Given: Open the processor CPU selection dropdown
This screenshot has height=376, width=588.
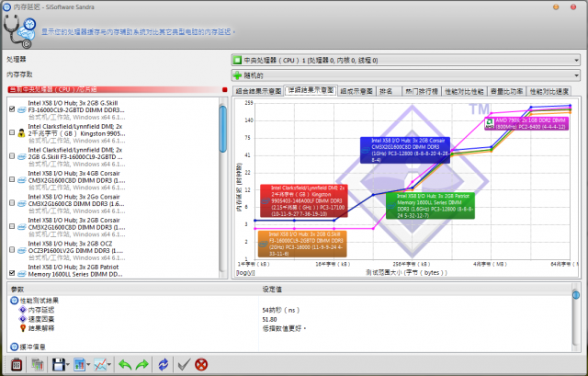Looking at the screenshot, I should pyautogui.click(x=406, y=60).
